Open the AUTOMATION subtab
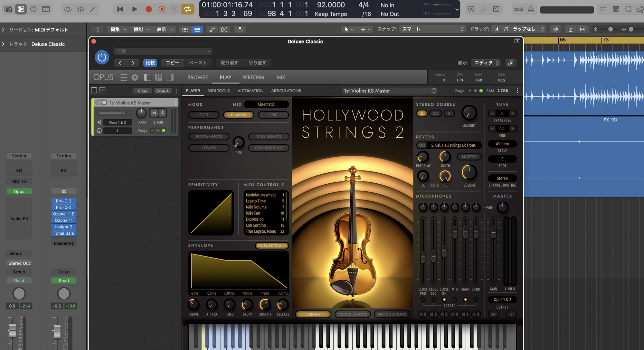The width and height of the screenshot is (644, 350). [251, 91]
